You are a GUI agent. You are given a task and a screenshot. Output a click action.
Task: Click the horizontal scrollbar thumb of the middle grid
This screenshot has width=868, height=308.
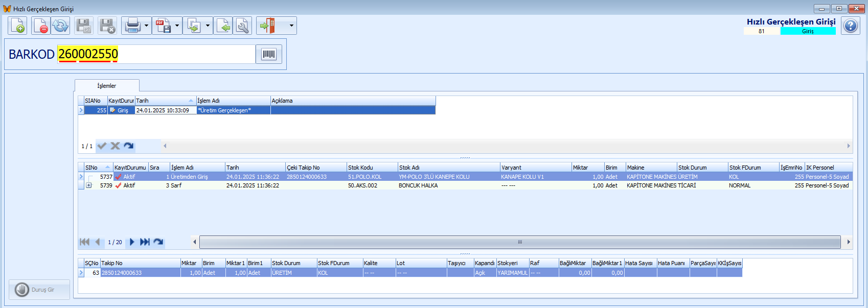point(520,242)
